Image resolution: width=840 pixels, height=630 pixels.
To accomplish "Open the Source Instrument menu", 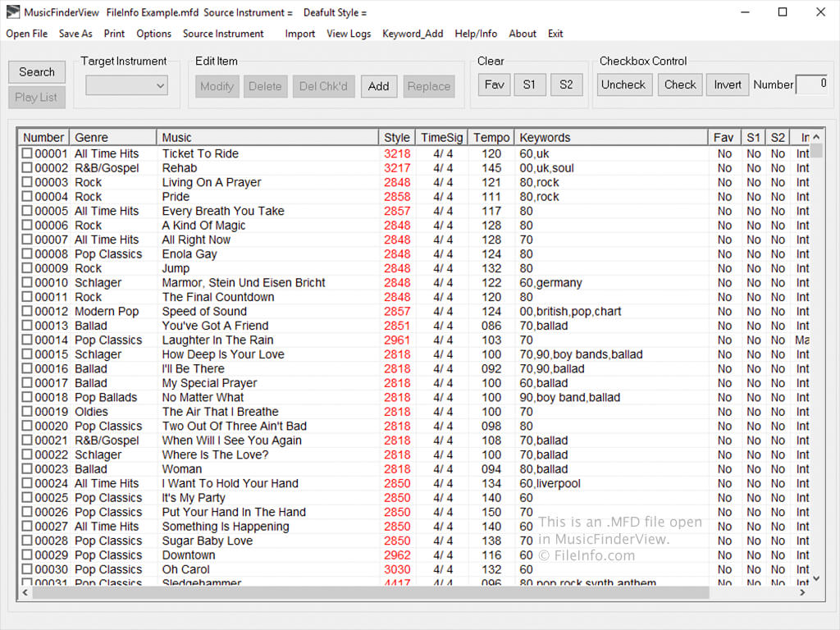I will click(x=223, y=33).
